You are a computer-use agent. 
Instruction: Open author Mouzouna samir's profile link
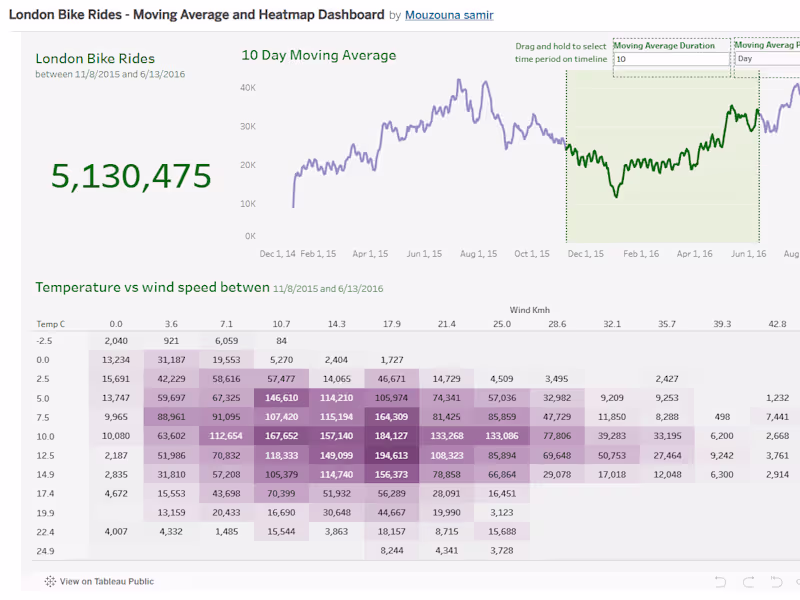[449, 15]
